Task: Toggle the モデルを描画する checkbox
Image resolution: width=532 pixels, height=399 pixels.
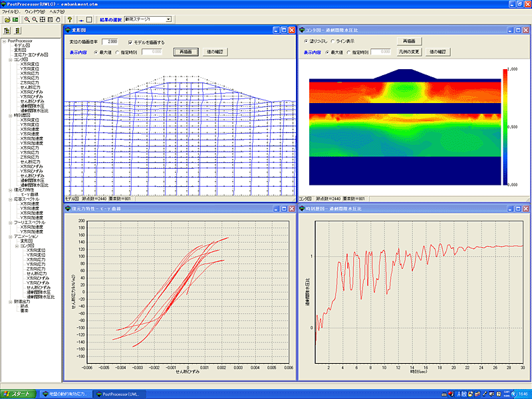Action: pyautogui.click(x=130, y=42)
